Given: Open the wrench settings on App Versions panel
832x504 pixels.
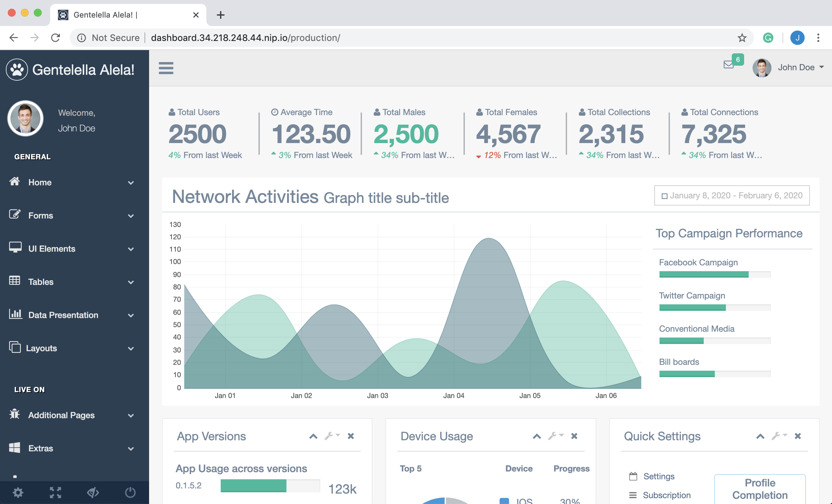Looking at the screenshot, I should (330, 436).
